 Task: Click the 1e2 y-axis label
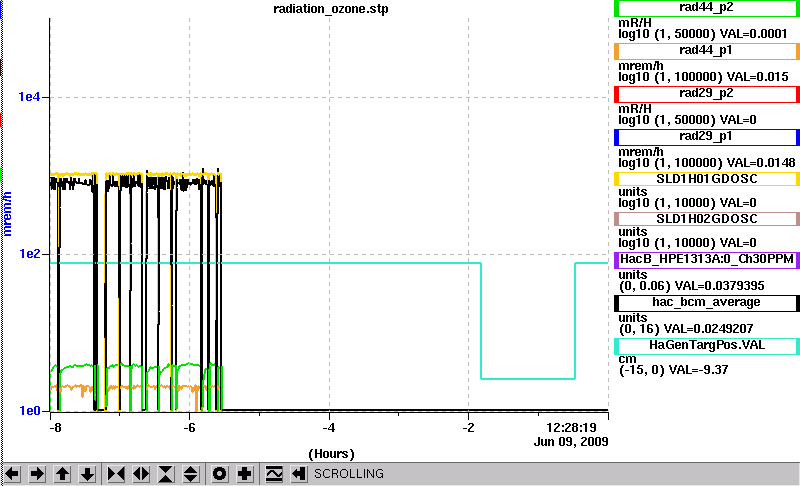(x=29, y=253)
